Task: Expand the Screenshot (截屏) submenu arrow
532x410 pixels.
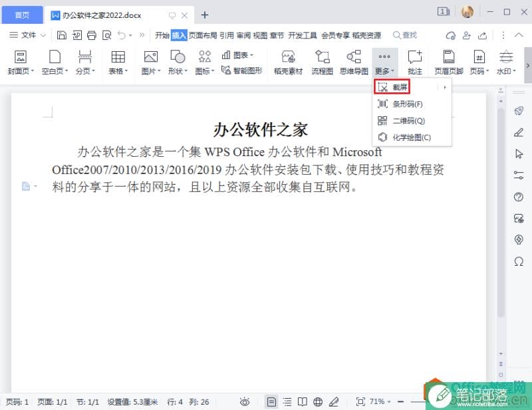Action: pos(444,87)
